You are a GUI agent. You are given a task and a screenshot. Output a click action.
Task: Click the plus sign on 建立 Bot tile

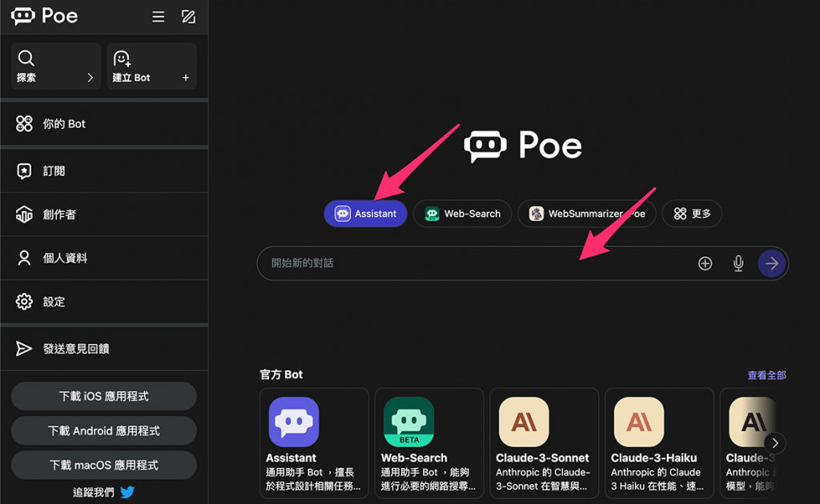[x=186, y=78]
